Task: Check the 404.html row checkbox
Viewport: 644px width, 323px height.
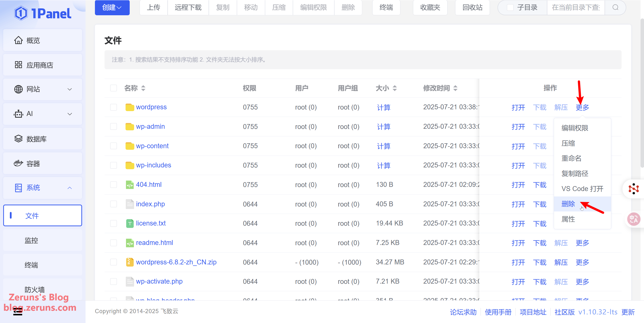Action: [113, 185]
